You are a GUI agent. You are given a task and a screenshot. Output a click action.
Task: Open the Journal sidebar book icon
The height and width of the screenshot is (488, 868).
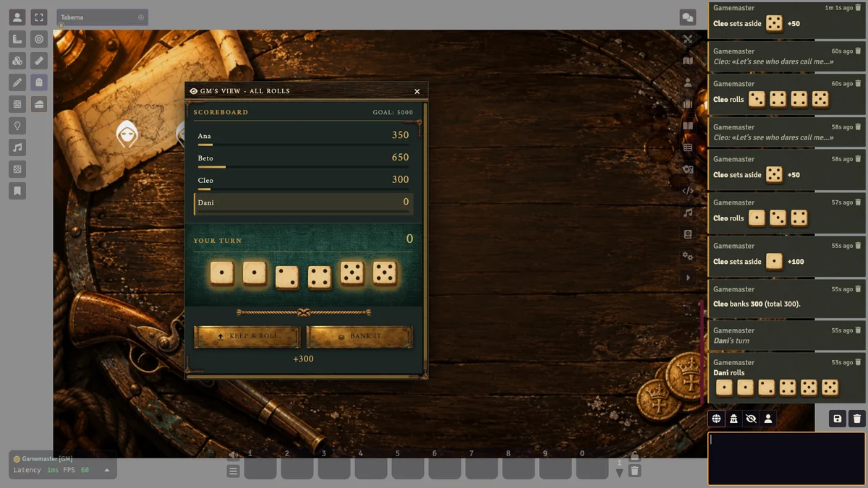point(688,127)
